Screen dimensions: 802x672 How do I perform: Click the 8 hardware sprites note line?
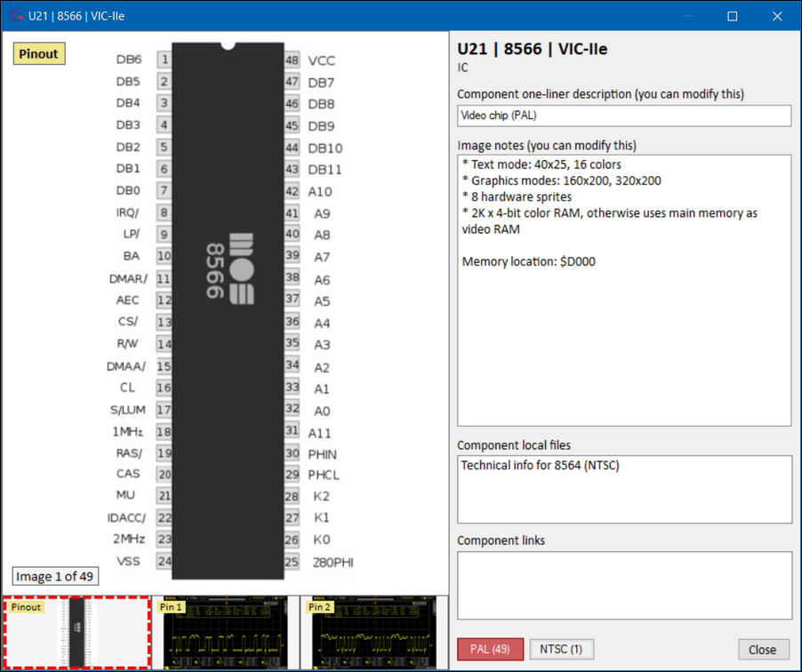(x=517, y=197)
